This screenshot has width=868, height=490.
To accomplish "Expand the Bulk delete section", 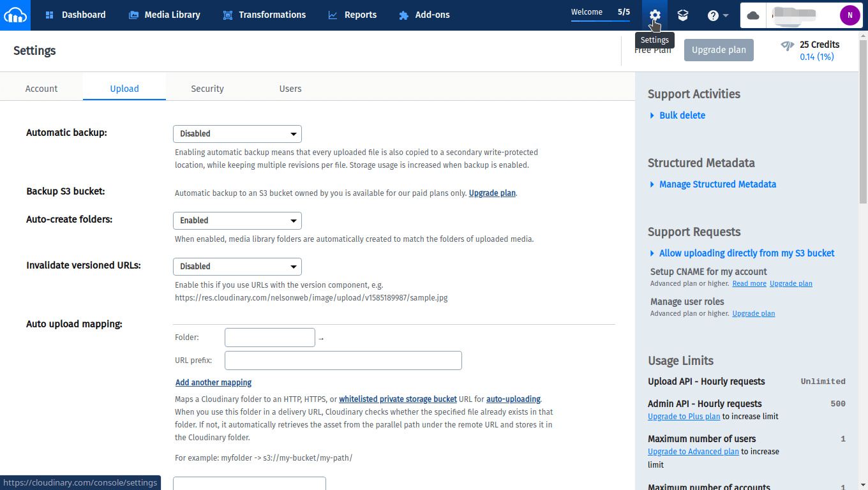I will tap(682, 115).
